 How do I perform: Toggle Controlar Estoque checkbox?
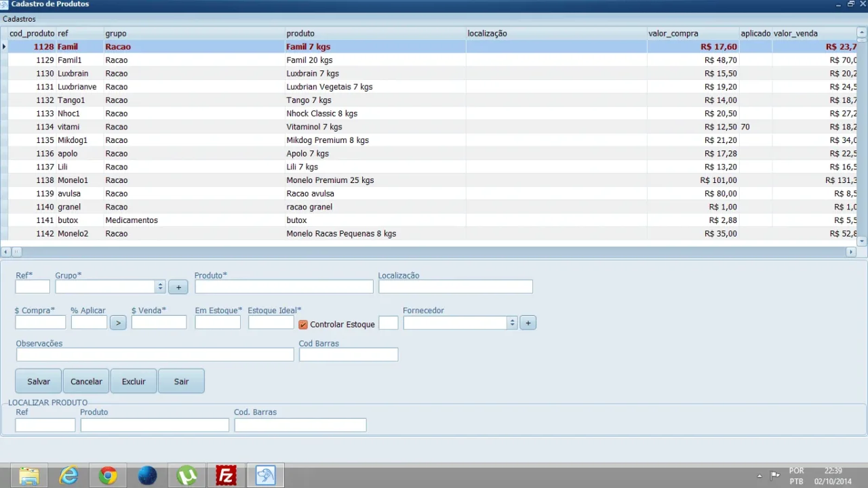pyautogui.click(x=303, y=325)
